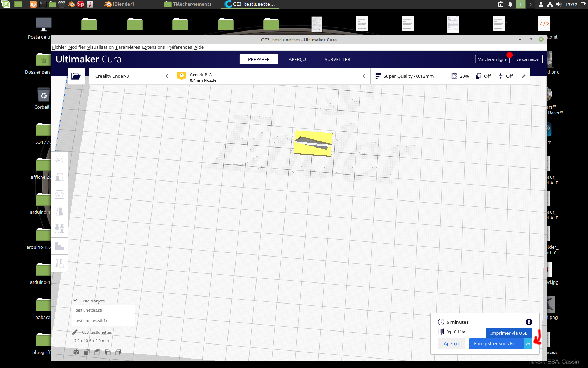Image resolution: width=588 pixels, height=368 pixels.
Task: Open the Per Model Settings tool
Action: [x=59, y=229]
